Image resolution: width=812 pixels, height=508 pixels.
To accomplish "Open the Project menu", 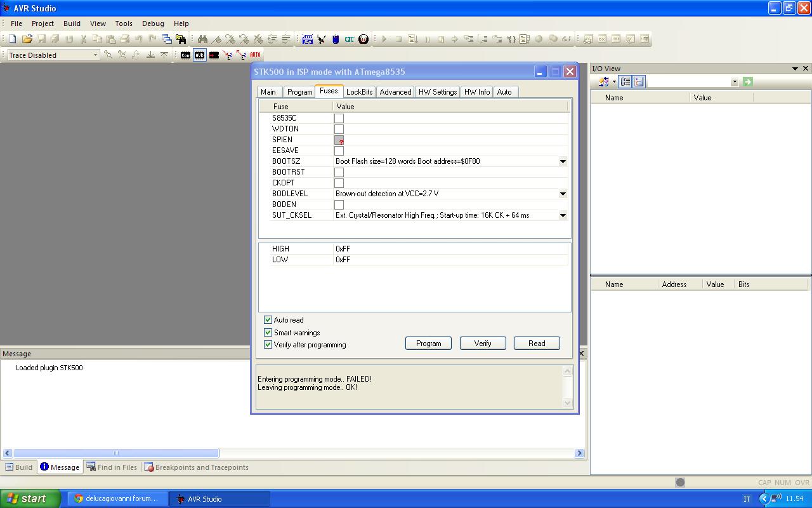I will 43,23.
